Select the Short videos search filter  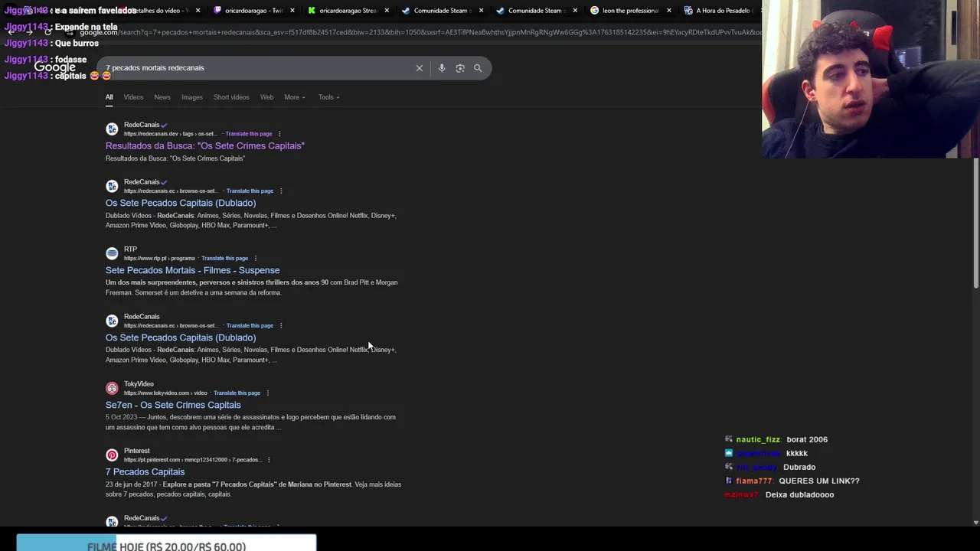[231, 97]
